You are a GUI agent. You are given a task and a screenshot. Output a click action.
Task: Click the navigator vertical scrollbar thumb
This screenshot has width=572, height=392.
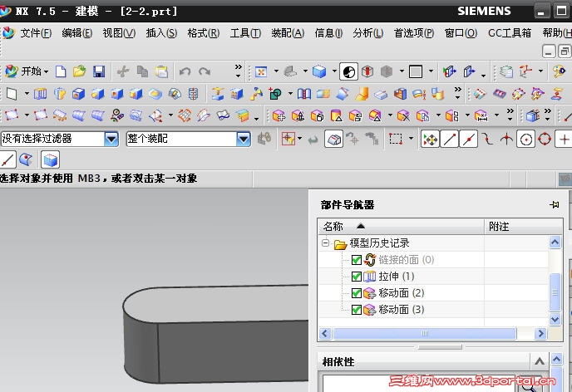pyautogui.click(x=555, y=292)
